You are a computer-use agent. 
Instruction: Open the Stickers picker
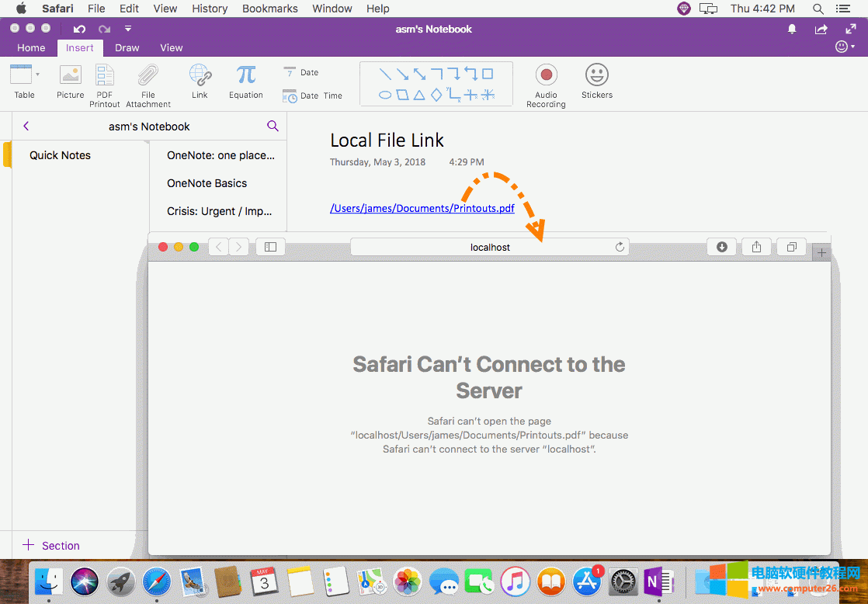[x=596, y=82]
